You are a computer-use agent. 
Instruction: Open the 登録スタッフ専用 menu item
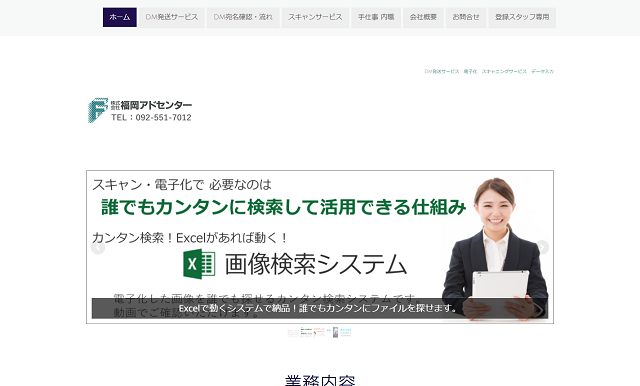point(522,17)
